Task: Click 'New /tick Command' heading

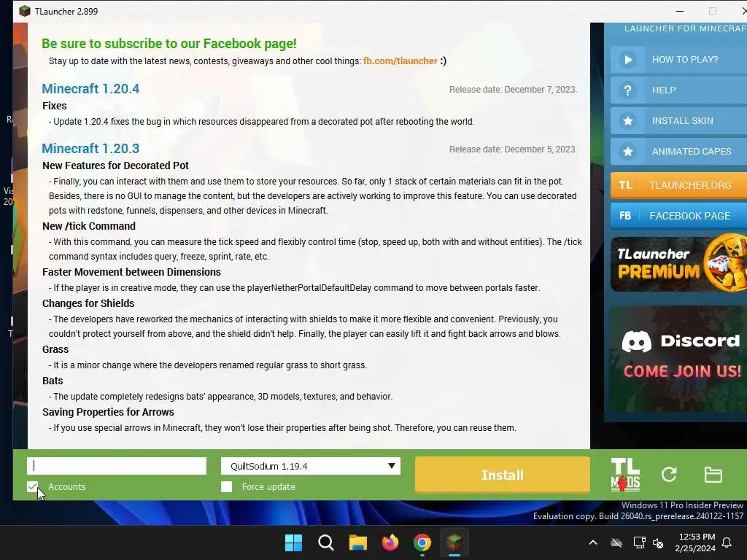Action: (89, 226)
